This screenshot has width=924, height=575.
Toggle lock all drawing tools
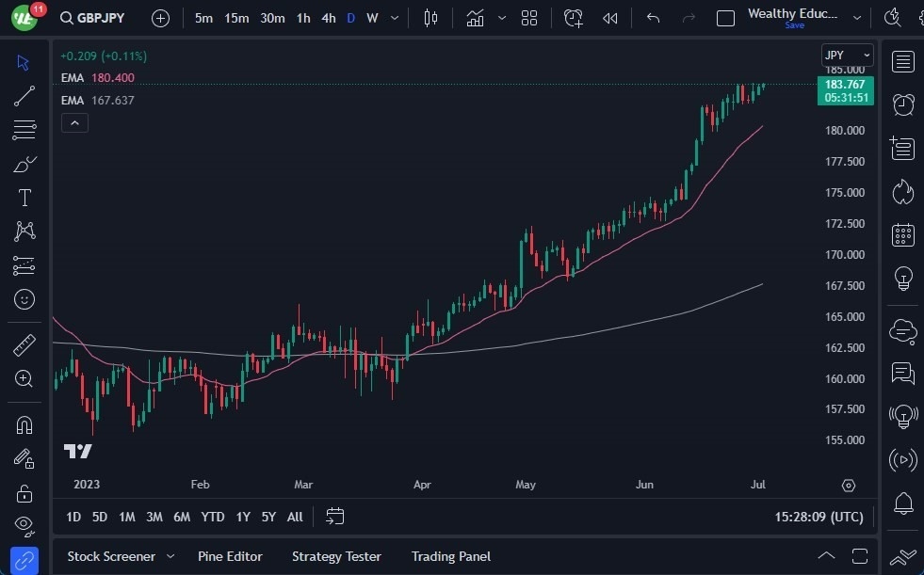pos(24,492)
